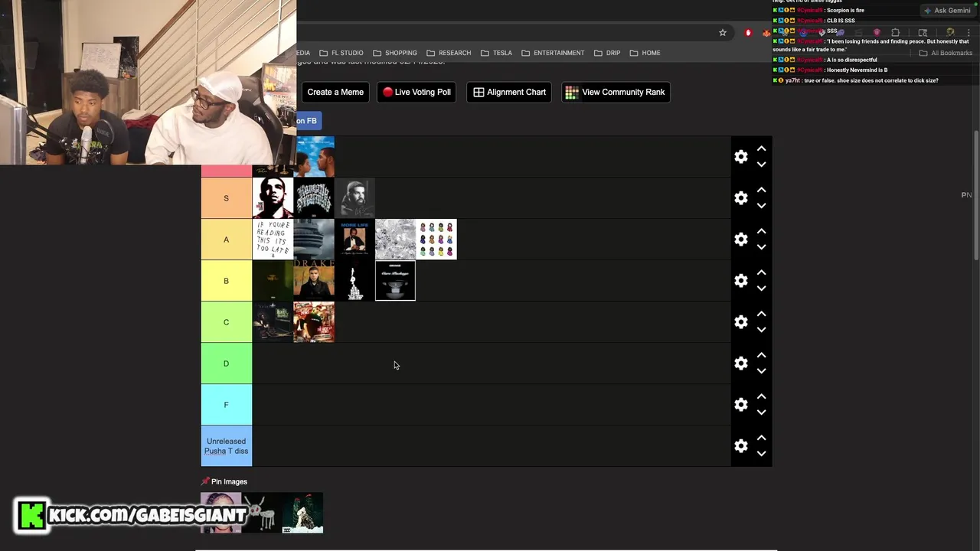This screenshot has width=980, height=551.
Task: Select the red mixtape cover in C tier
Action: pos(314,322)
